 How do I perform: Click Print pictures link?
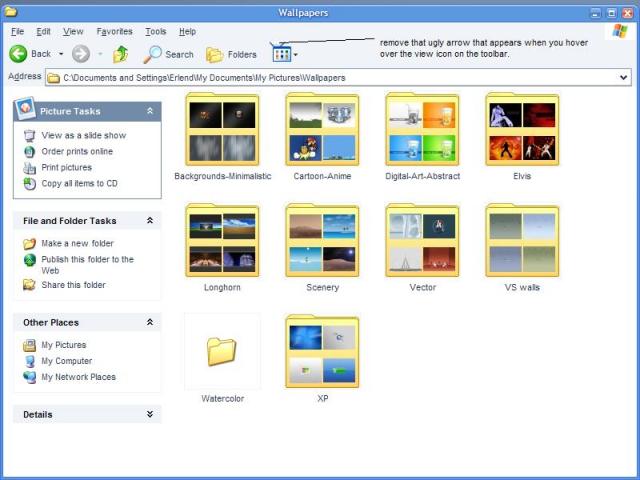[x=67, y=167]
